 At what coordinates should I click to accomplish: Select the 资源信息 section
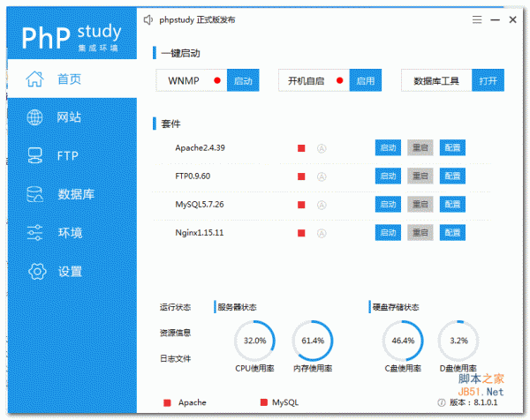[175, 333]
